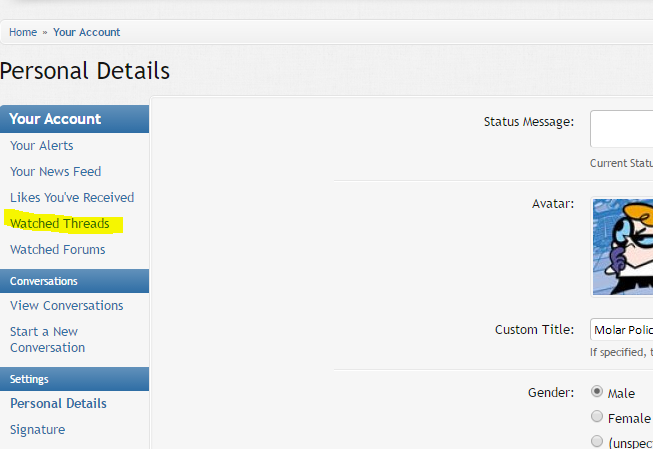Click the Status Message text box
This screenshot has width=653, height=449.
[x=622, y=129]
